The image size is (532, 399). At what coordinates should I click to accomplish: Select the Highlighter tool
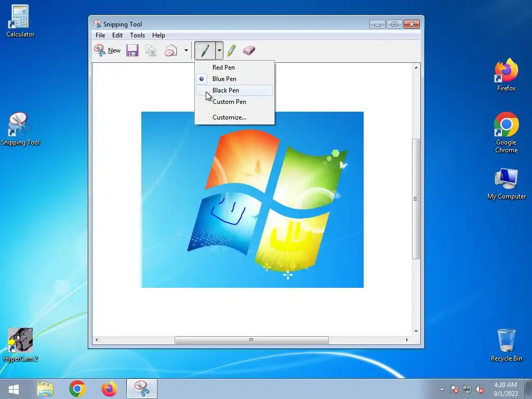(x=232, y=50)
